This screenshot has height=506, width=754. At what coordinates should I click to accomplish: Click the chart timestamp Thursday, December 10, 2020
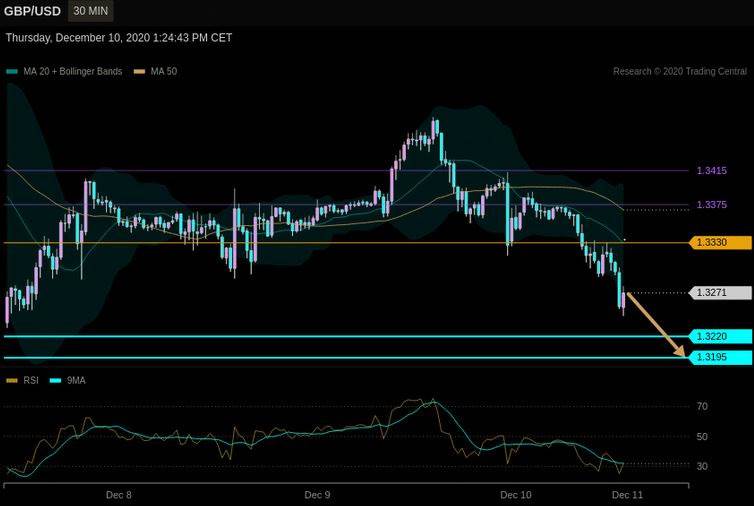click(119, 38)
